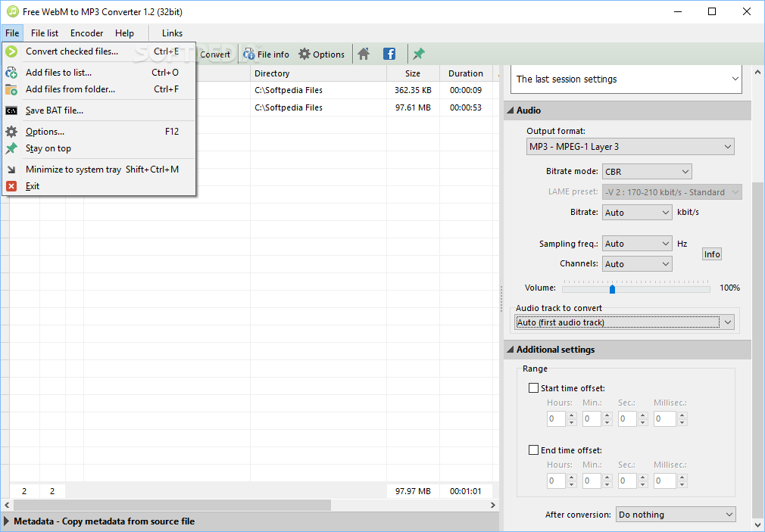The height and width of the screenshot is (532, 765).
Task: Open the last session settings preset dropdown
Action: (626, 79)
